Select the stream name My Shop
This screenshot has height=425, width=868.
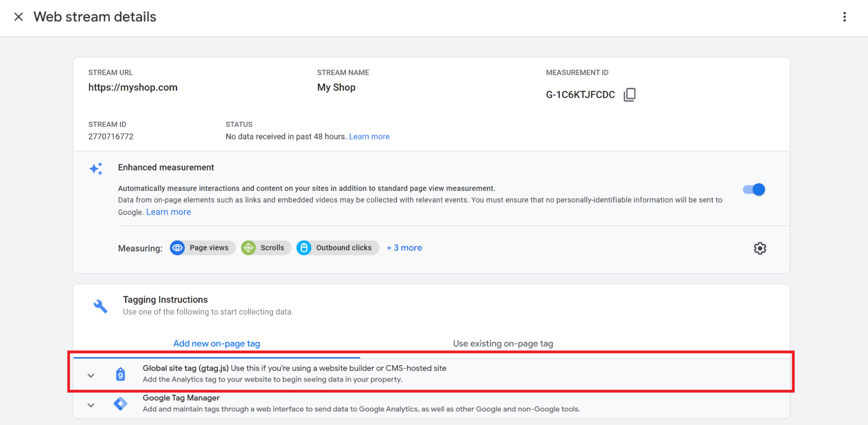(x=336, y=87)
